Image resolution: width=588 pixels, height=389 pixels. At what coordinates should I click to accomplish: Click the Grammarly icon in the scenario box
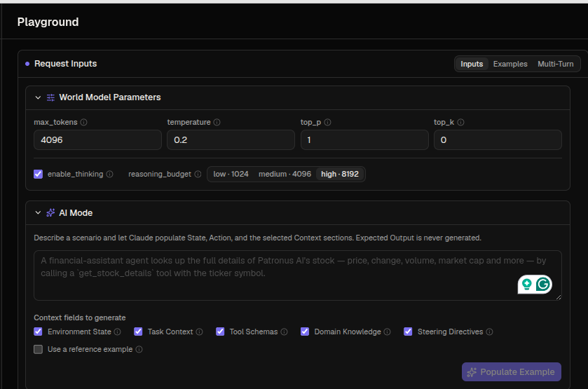click(543, 285)
